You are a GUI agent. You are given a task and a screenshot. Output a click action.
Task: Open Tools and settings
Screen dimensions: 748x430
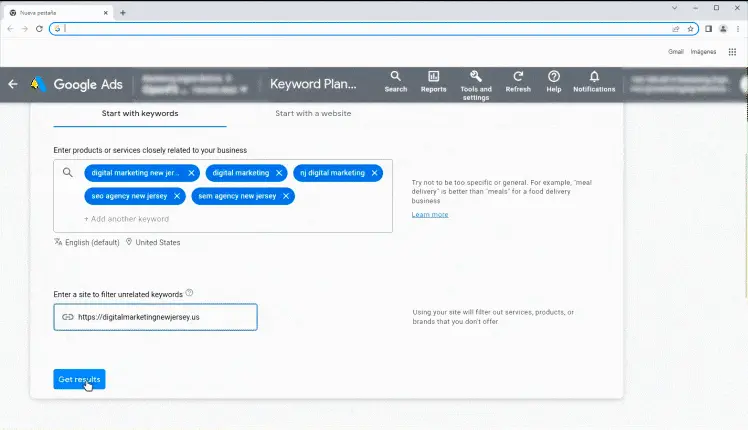pos(476,85)
